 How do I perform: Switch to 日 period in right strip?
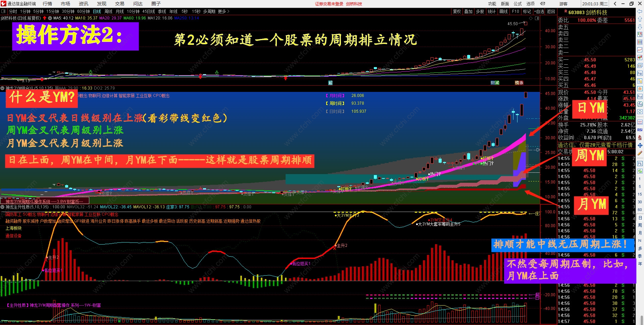point(640,218)
